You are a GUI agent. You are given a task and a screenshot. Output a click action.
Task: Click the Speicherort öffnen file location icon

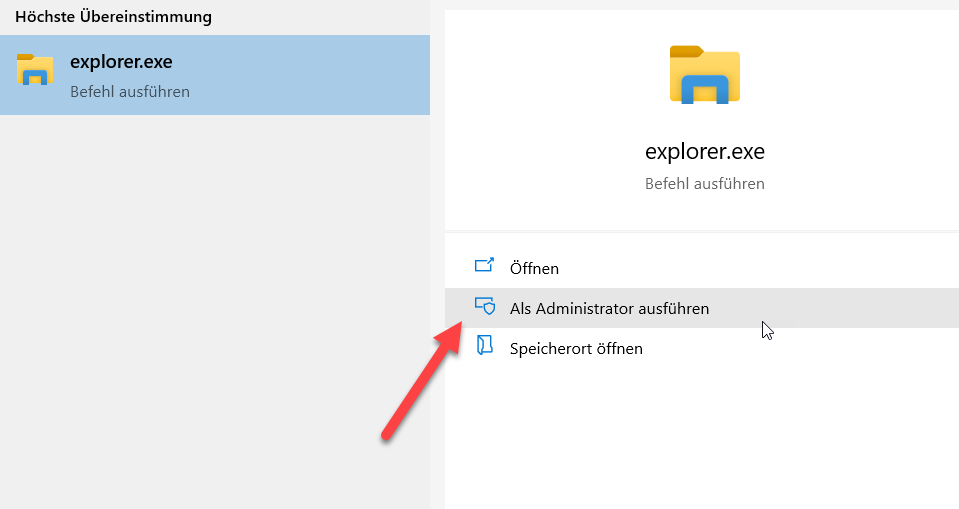point(484,345)
